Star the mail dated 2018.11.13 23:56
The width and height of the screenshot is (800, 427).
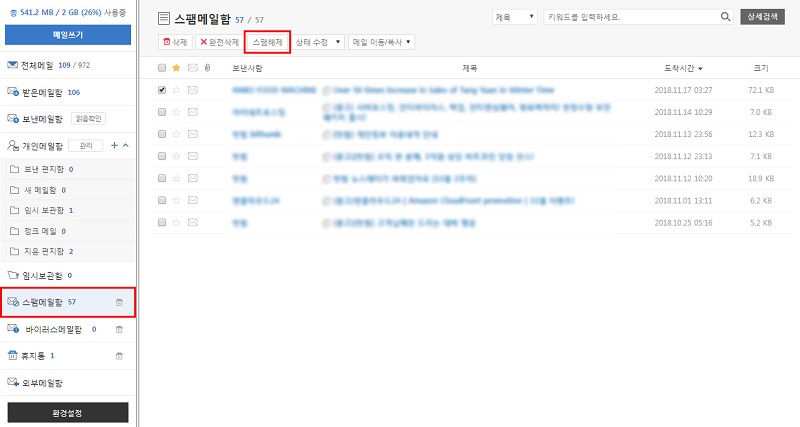click(x=177, y=134)
